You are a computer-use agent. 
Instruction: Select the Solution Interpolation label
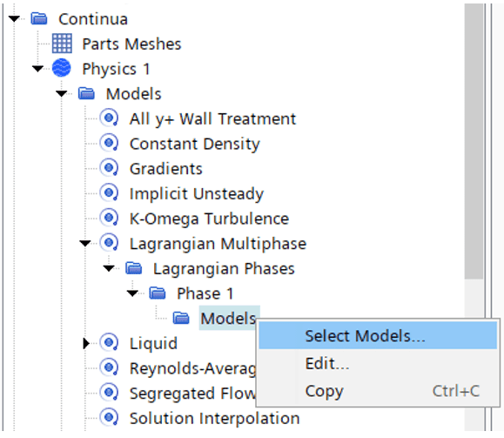coord(214,418)
